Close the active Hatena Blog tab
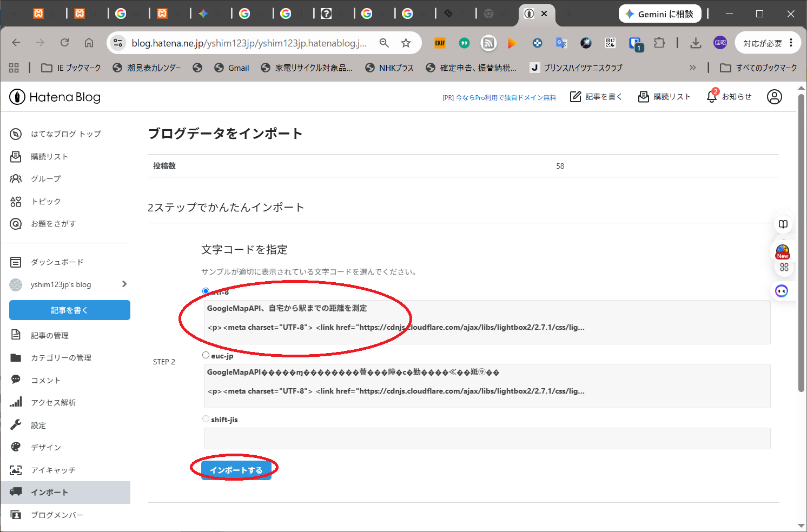The width and height of the screenshot is (807, 532). point(544,14)
